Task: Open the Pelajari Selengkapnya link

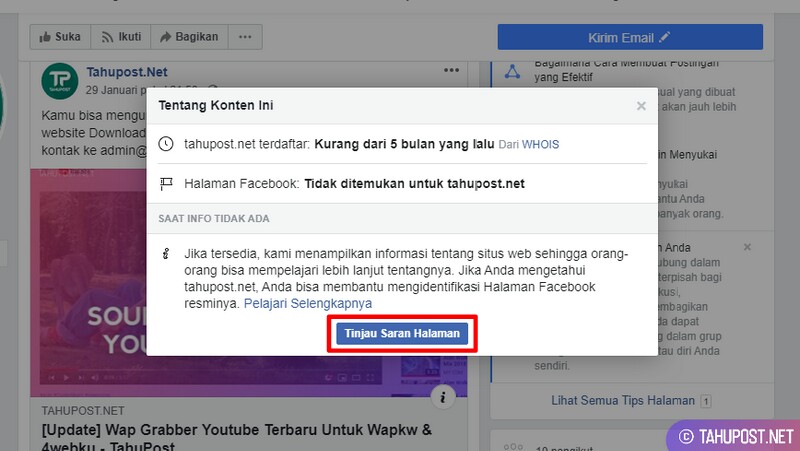Action: (308, 304)
